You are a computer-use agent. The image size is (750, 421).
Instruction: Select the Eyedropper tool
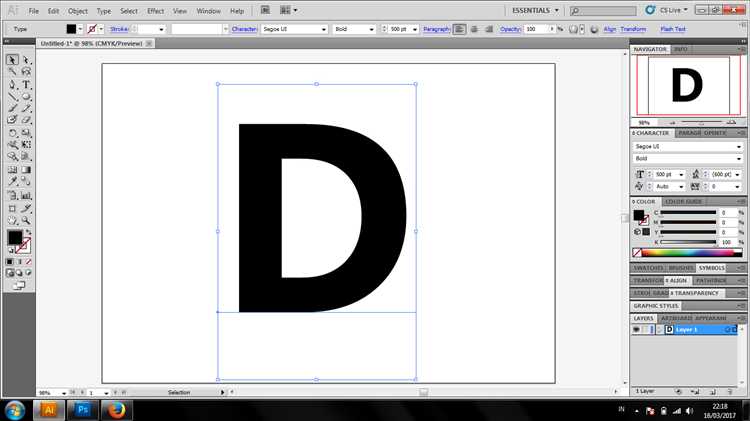pyautogui.click(x=12, y=181)
